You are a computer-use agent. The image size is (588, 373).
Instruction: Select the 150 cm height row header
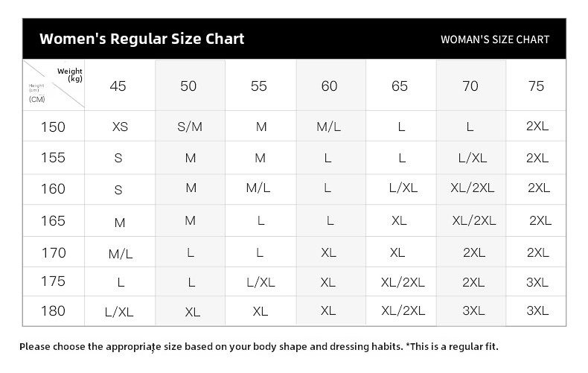(53, 127)
